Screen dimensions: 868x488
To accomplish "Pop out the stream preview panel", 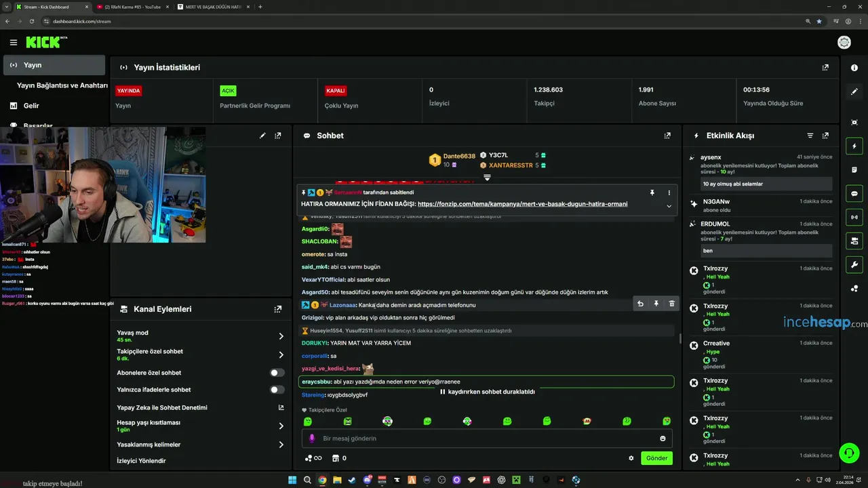I will pos(278,136).
